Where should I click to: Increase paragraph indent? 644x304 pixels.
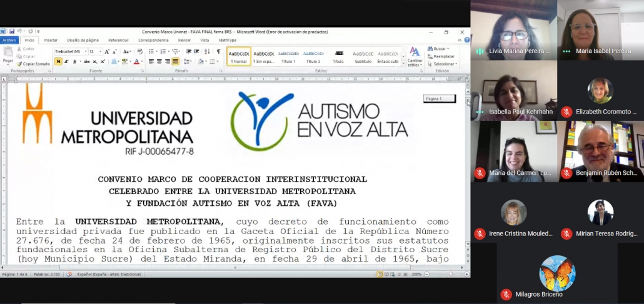tap(196, 52)
